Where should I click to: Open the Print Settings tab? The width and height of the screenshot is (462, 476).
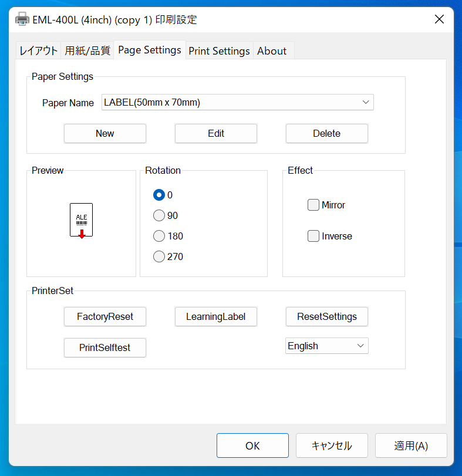point(219,50)
